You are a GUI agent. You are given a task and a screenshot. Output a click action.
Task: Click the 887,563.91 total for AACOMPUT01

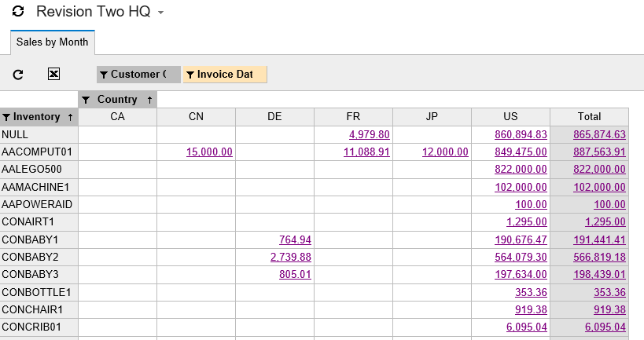(x=599, y=152)
